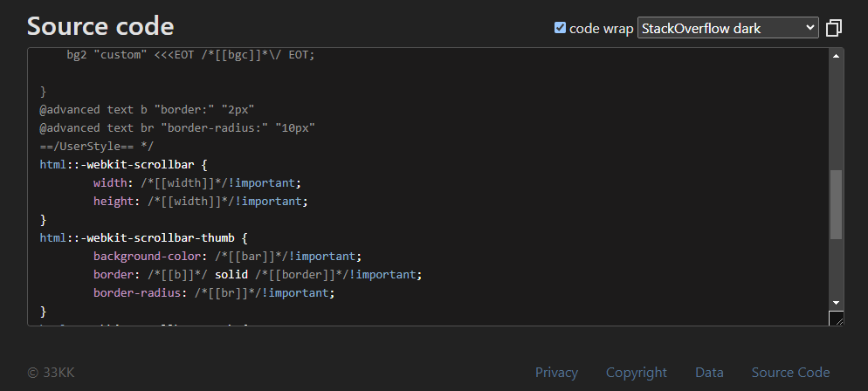Click the '@advanced text b "border:"' line
This screenshot has height=391, width=868.
click(x=147, y=109)
